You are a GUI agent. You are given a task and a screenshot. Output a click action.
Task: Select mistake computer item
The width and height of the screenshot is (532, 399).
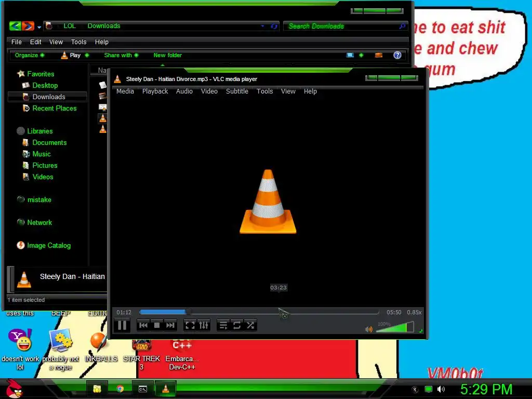click(x=39, y=200)
